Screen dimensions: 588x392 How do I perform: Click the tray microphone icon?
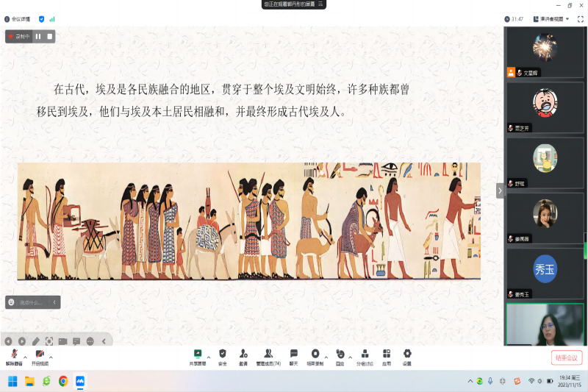(490, 381)
